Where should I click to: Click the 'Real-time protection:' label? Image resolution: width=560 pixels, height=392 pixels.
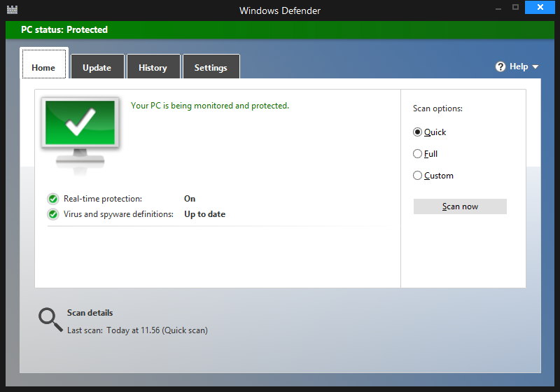click(103, 199)
